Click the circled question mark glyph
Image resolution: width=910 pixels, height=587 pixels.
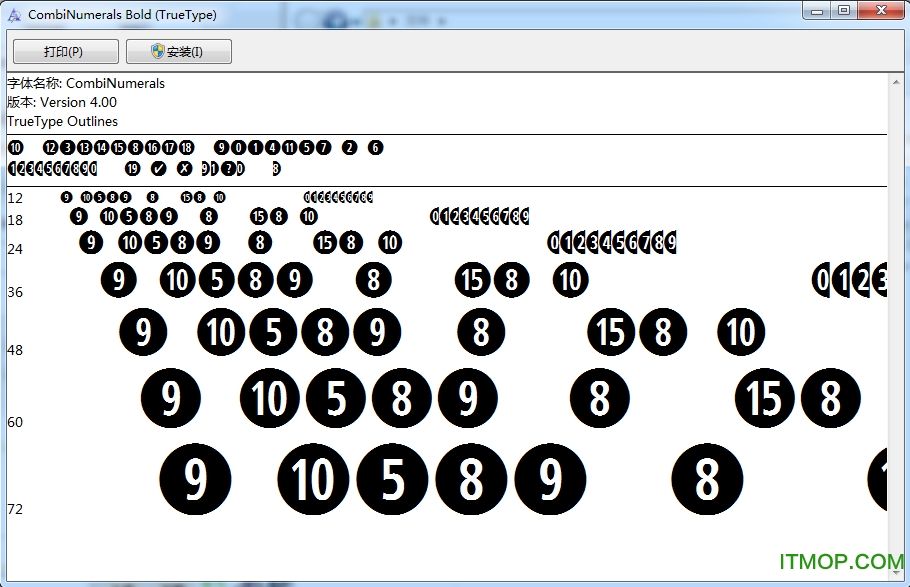click(230, 168)
